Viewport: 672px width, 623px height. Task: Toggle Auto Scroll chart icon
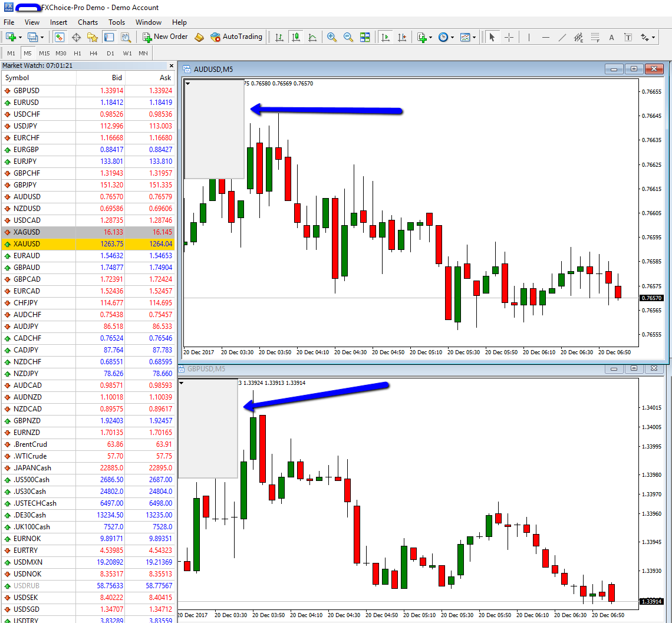(x=386, y=37)
